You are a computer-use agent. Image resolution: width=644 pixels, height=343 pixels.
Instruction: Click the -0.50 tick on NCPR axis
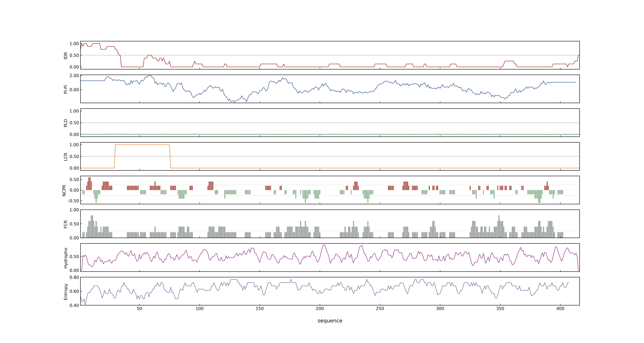coord(73,201)
